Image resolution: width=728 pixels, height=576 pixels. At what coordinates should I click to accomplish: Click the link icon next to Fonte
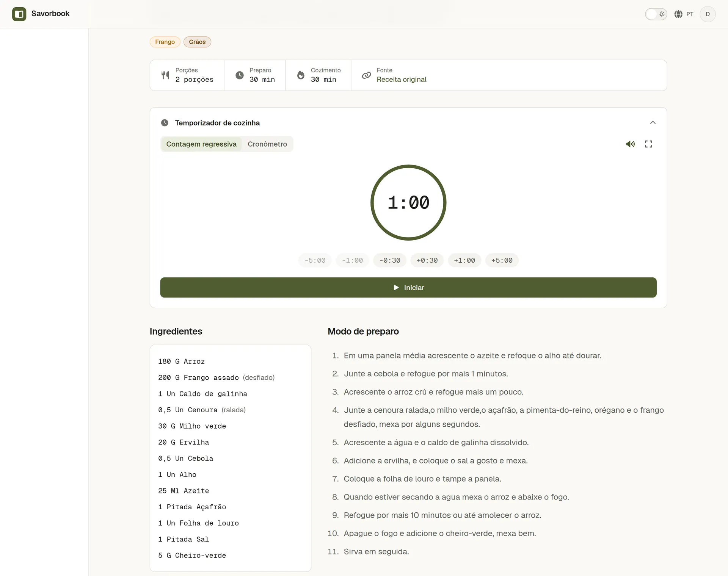[x=366, y=75]
